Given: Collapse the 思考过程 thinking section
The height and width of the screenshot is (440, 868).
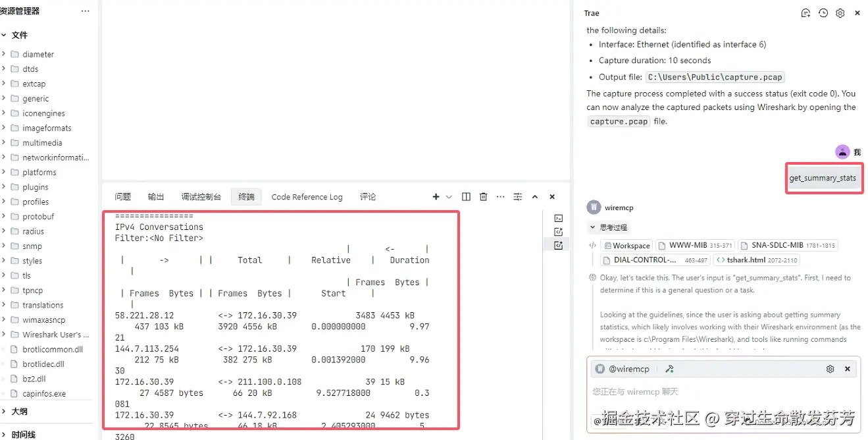Looking at the screenshot, I should 605,229.
